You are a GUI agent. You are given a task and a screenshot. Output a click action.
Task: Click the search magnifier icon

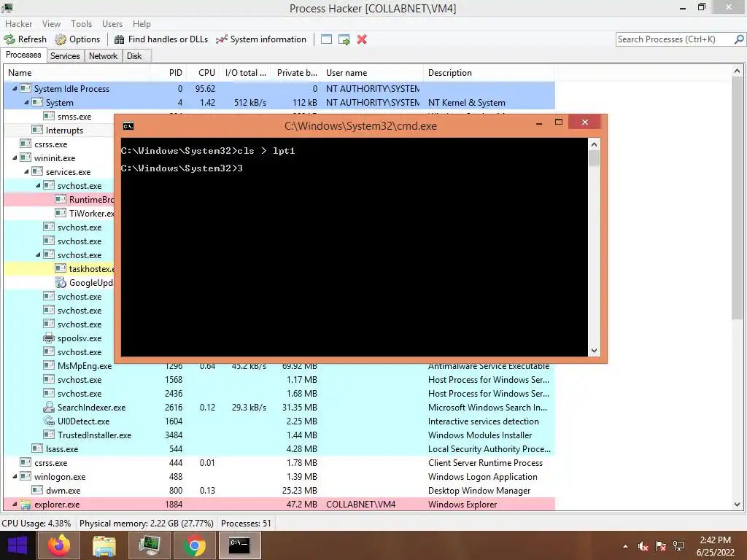(x=739, y=39)
